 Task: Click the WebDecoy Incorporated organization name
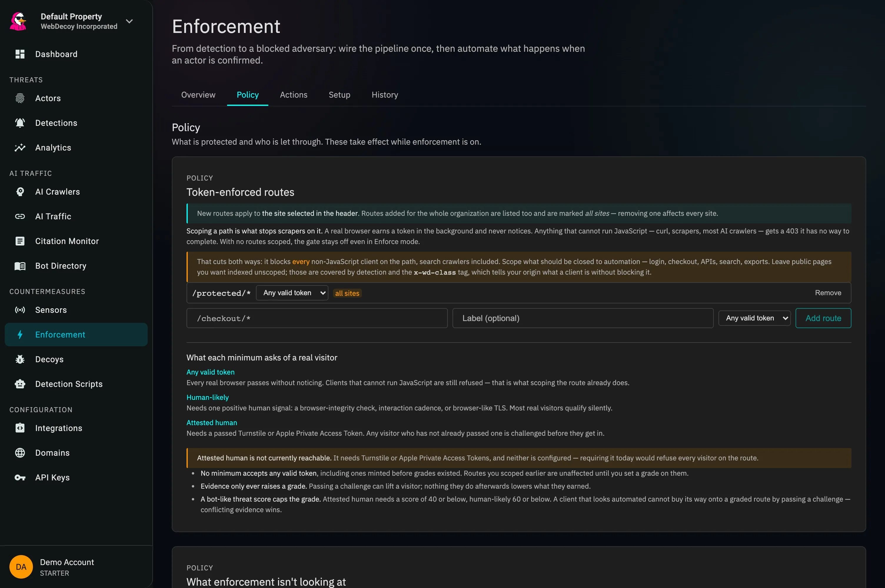pos(79,26)
